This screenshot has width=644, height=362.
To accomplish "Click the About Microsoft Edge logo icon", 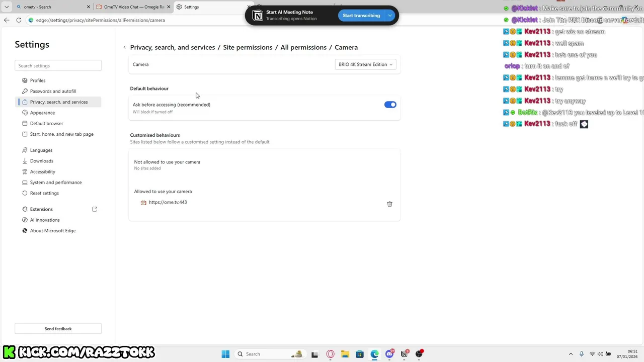I will [25, 231].
